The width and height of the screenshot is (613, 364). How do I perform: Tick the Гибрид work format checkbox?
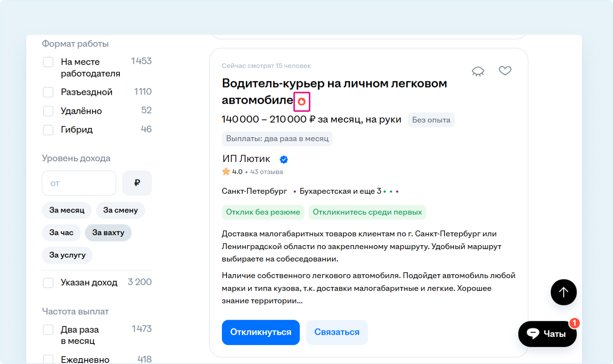pyautogui.click(x=48, y=130)
